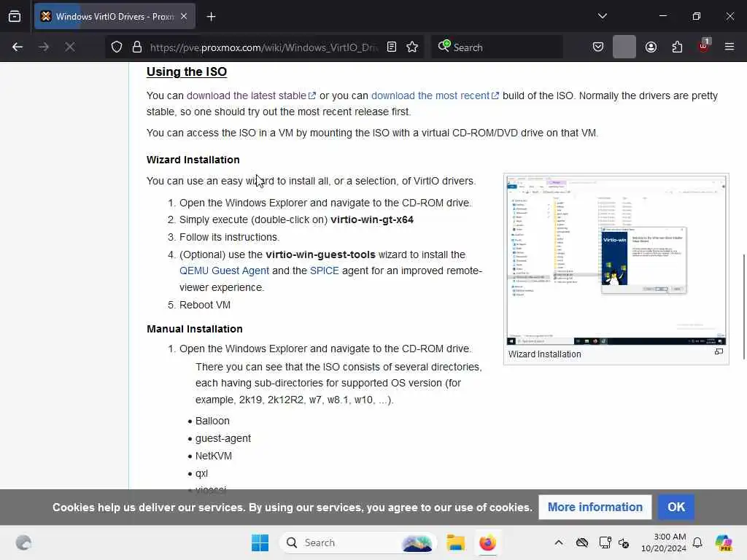This screenshot has width=747, height=560.
Task: Open the sync error tray icon
Action: (x=624, y=542)
